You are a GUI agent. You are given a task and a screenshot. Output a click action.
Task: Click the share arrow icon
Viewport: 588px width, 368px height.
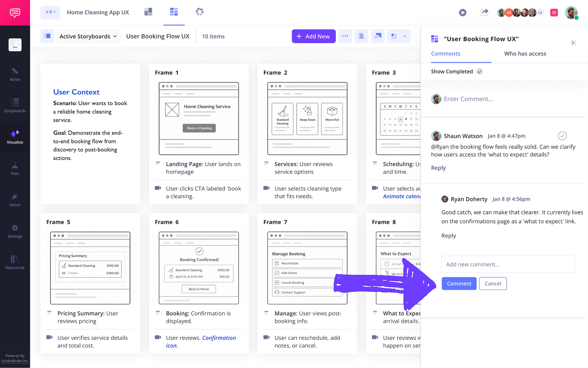484,12
